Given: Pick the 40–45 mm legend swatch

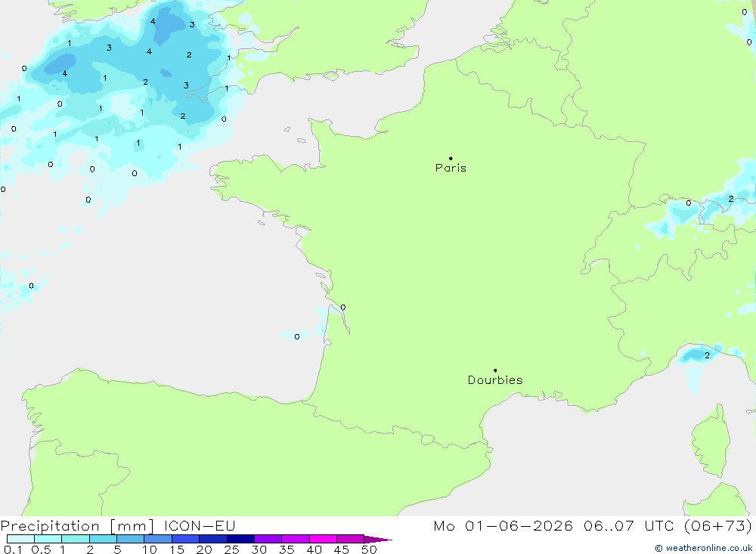Looking at the screenshot, I should pos(323,539).
